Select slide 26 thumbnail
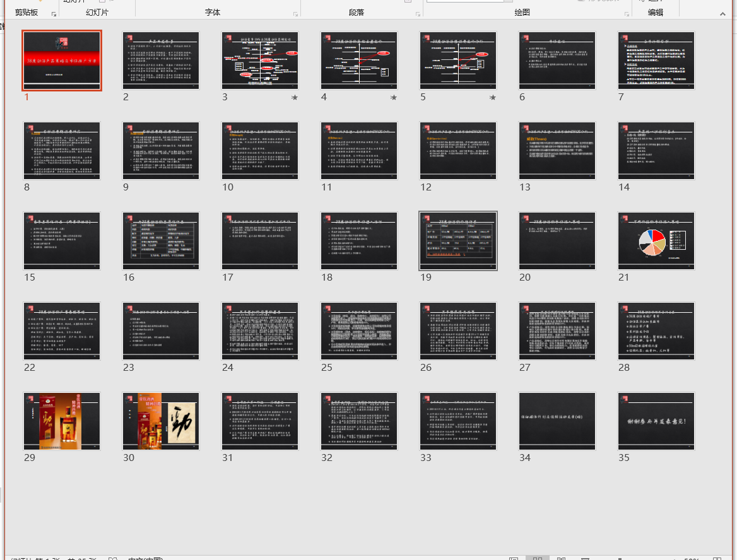Viewport: 737px width, 560px height. tap(458, 331)
